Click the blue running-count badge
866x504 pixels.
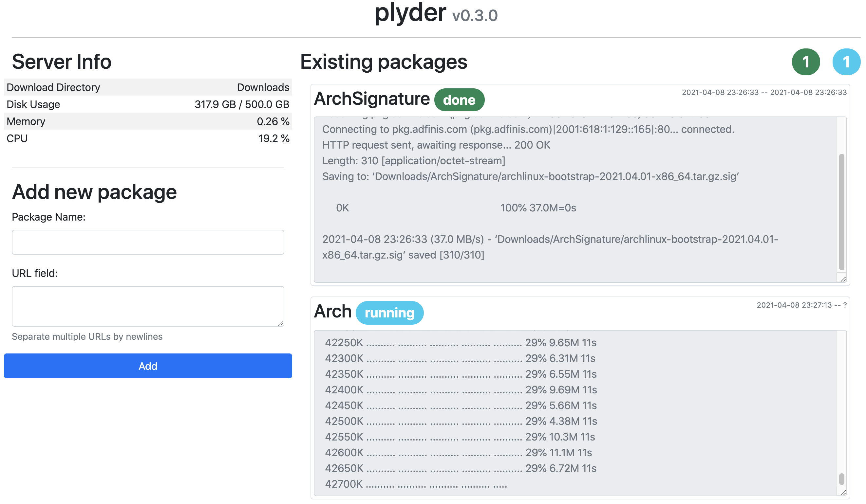point(846,62)
